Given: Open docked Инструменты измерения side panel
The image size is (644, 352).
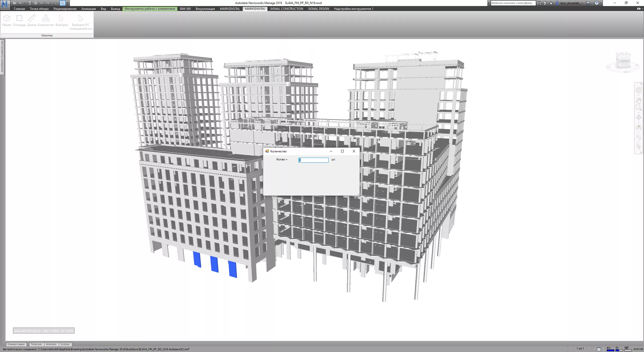Looking at the screenshot, I should tap(2, 57).
